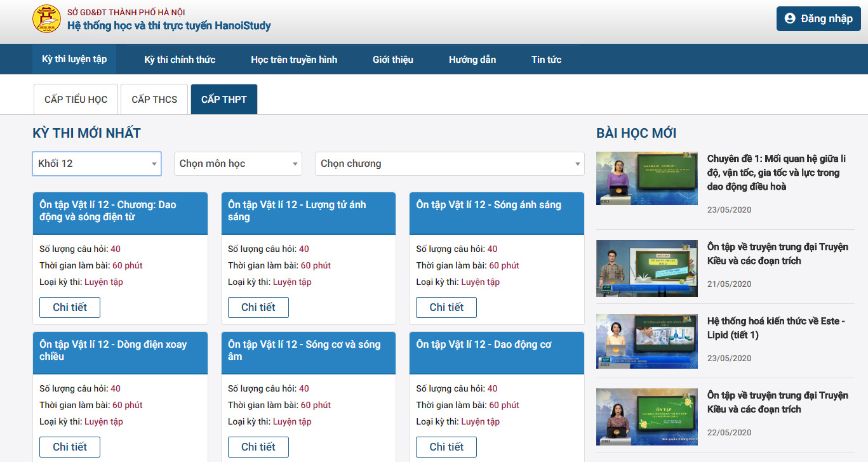
Task: Open the Chọn chương chapter dropdown
Action: coord(449,164)
